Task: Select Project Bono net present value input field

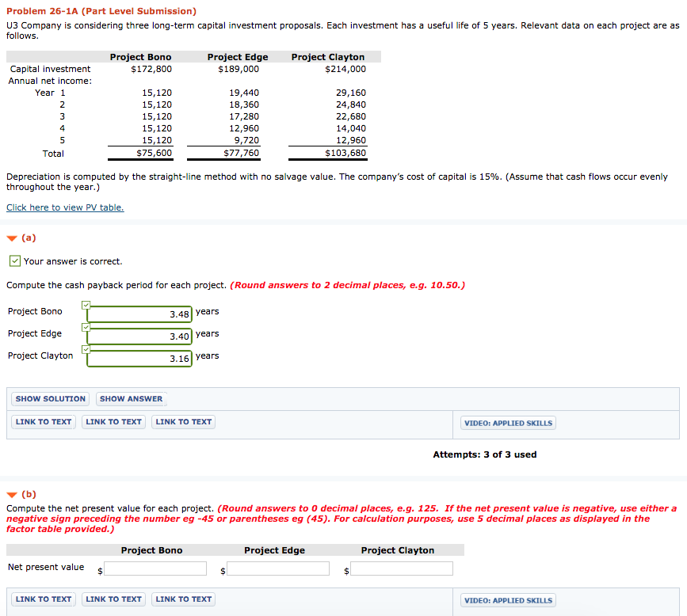Action: tap(155, 568)
